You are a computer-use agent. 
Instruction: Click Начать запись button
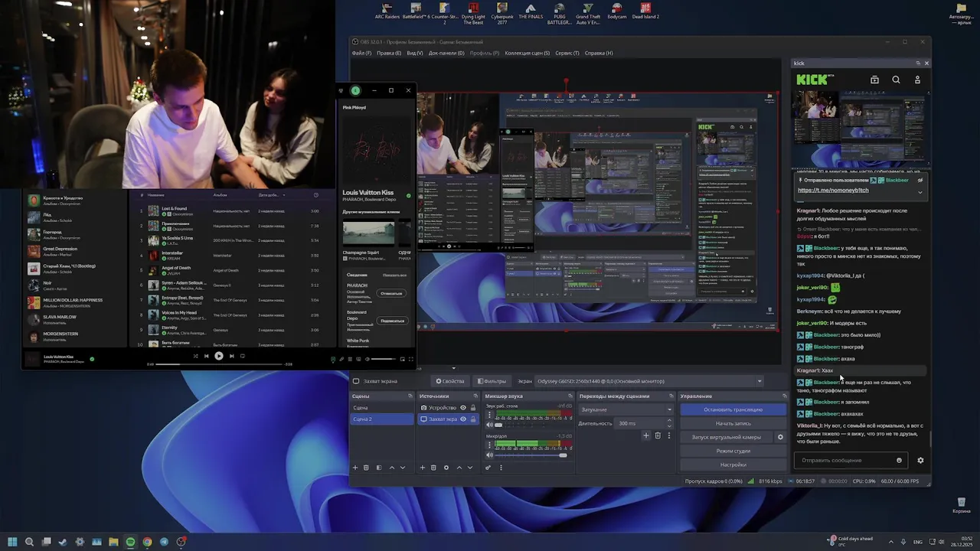point(733,423)
